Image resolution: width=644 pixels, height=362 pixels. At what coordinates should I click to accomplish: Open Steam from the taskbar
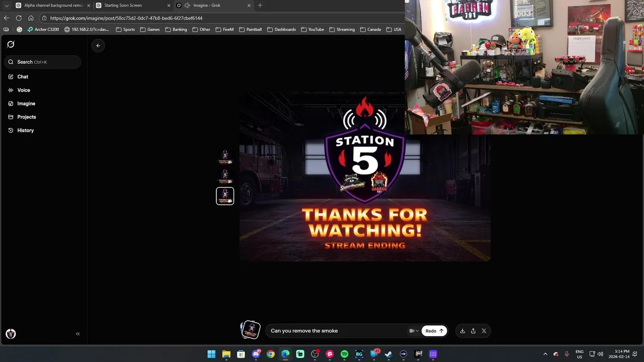pos(388,354)
